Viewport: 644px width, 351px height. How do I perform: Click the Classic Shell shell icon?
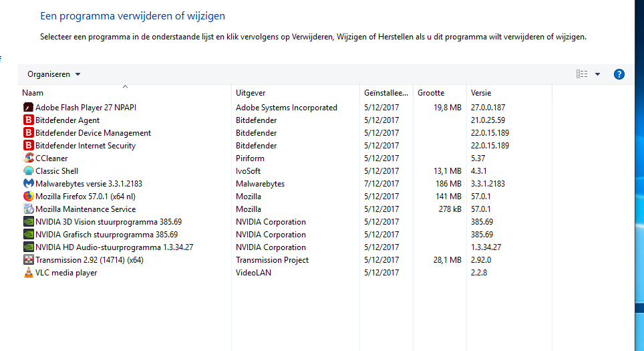[28, 171]
